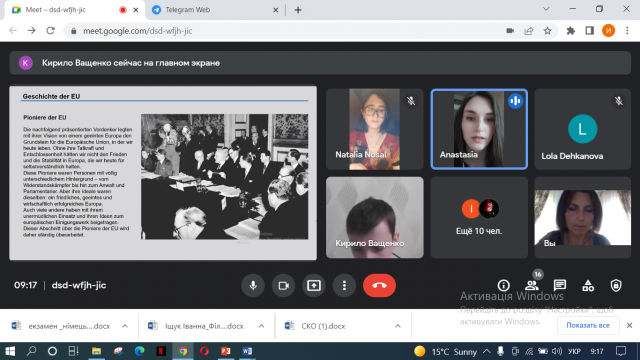Go back in browser

[x=13, y=31]
